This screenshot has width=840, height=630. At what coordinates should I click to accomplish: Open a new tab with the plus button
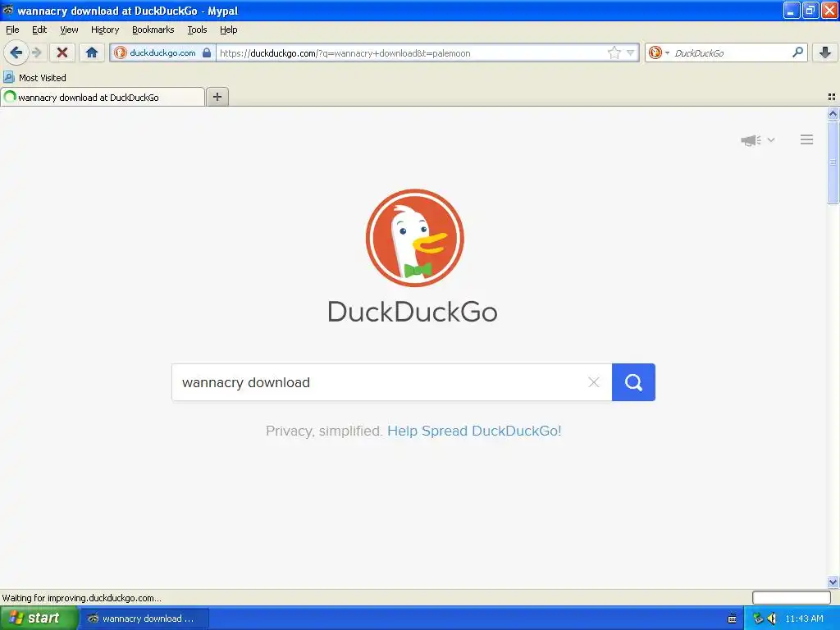217,97
